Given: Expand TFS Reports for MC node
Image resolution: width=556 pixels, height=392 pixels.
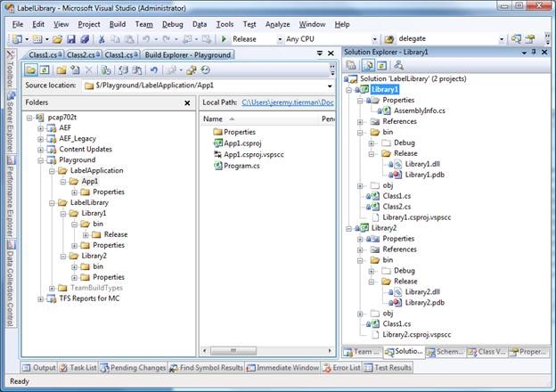Looking at the screenshot, I should (x=40, y=298).
